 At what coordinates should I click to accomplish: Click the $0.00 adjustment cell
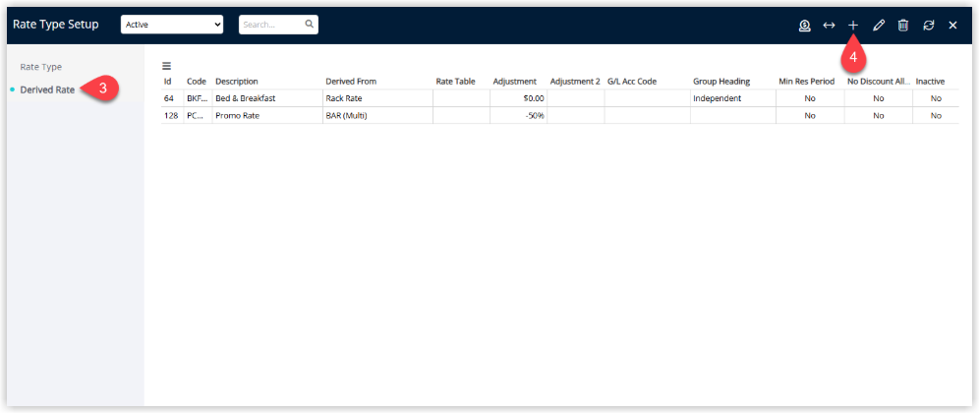[534, 98]
